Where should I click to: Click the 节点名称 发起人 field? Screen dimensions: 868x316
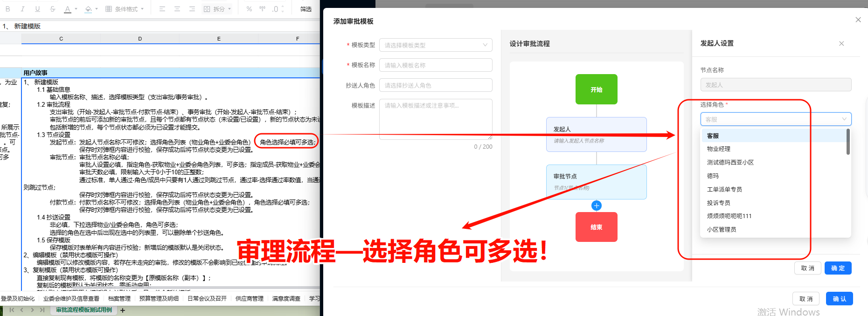pyautogui.click(x=776, y=85)
